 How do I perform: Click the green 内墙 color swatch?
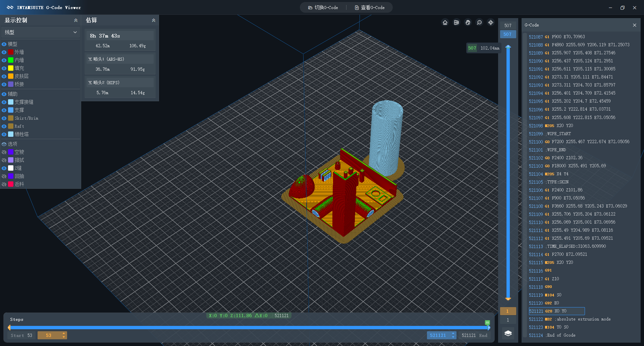[11, 60]
